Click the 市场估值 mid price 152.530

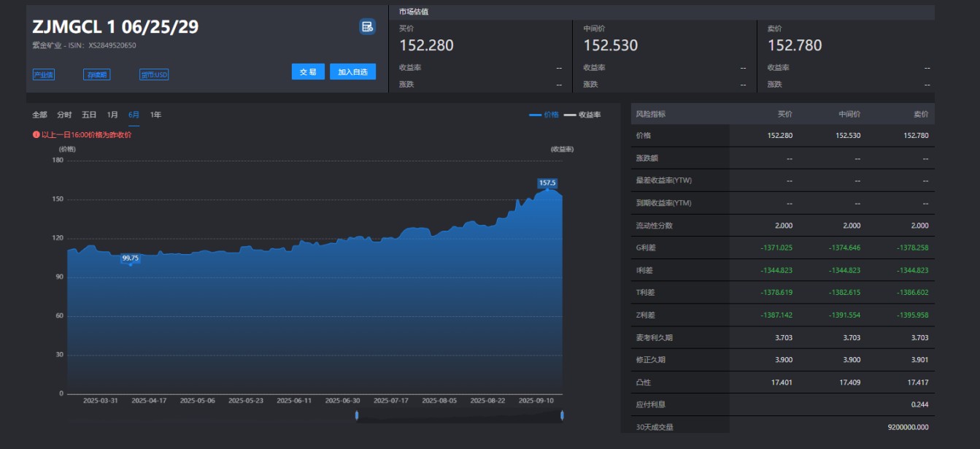point(611,45)
